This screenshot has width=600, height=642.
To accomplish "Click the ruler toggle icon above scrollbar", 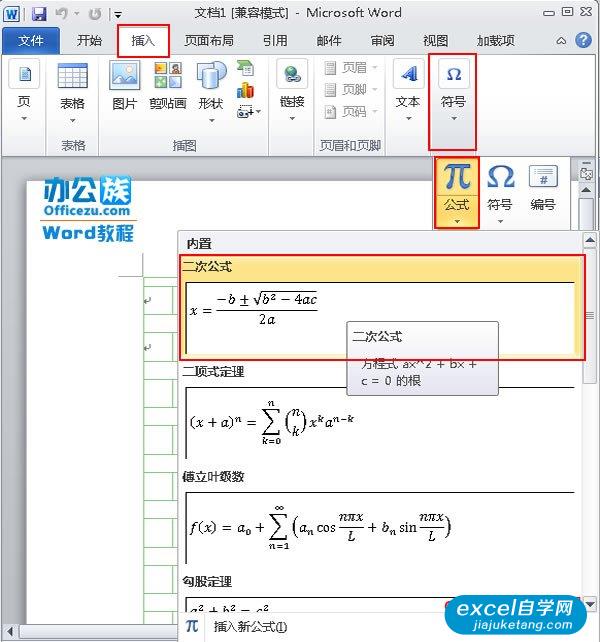I will coord(586,172).
